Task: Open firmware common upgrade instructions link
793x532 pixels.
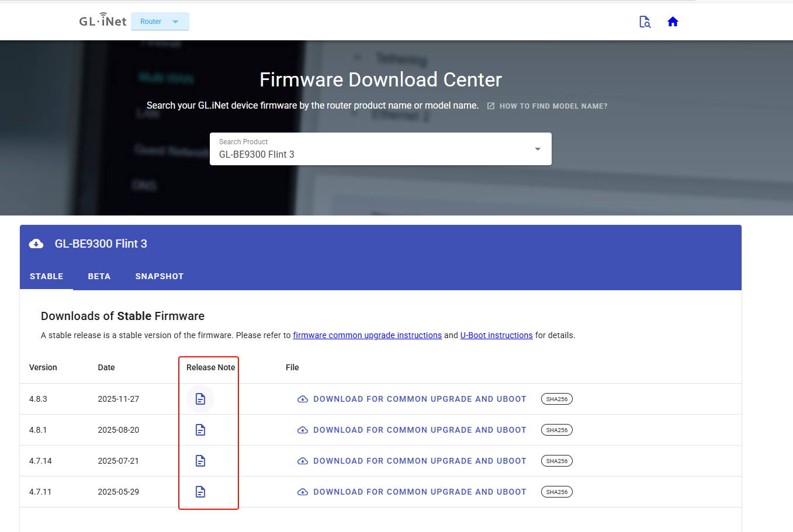Action: (x=367, y=335)
